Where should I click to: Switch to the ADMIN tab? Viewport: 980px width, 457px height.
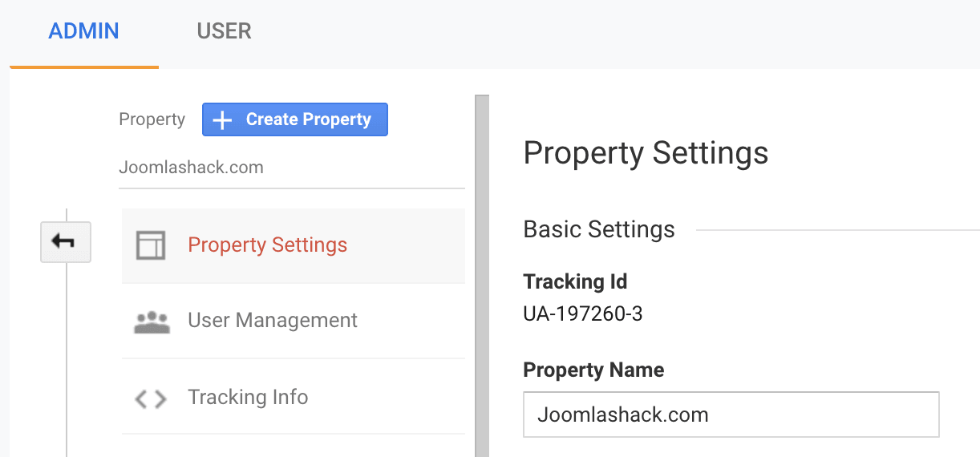pyautogui.click(x=83, y=31)
